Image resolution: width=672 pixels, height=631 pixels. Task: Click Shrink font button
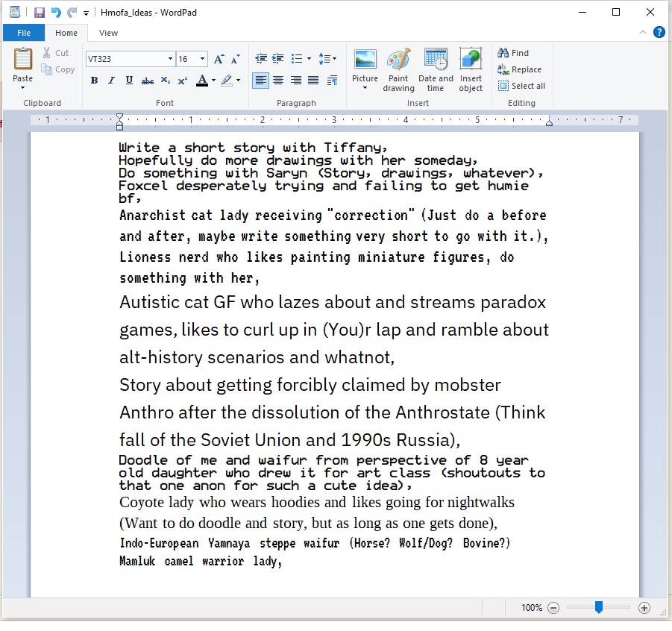[235, 59]
